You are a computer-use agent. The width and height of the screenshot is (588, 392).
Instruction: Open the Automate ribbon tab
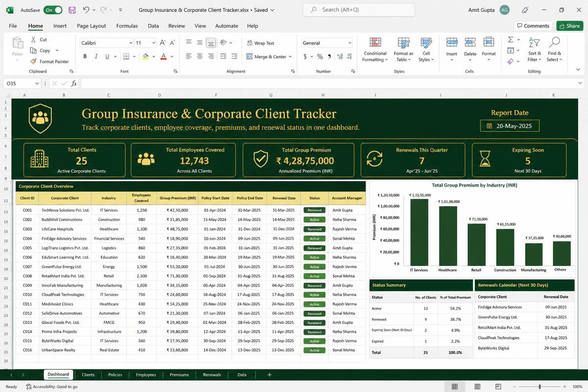click(x=226, y=26)
